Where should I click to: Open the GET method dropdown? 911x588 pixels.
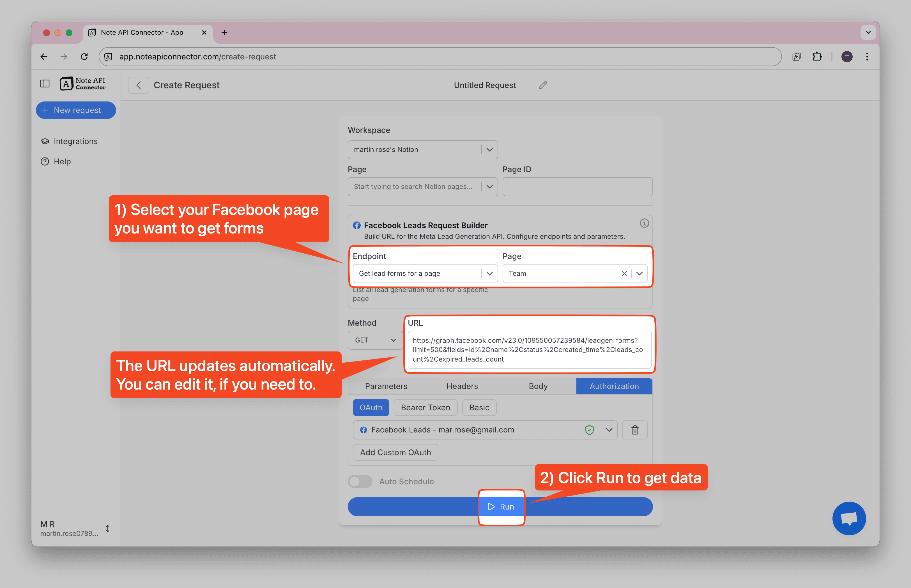coord(375,340)
